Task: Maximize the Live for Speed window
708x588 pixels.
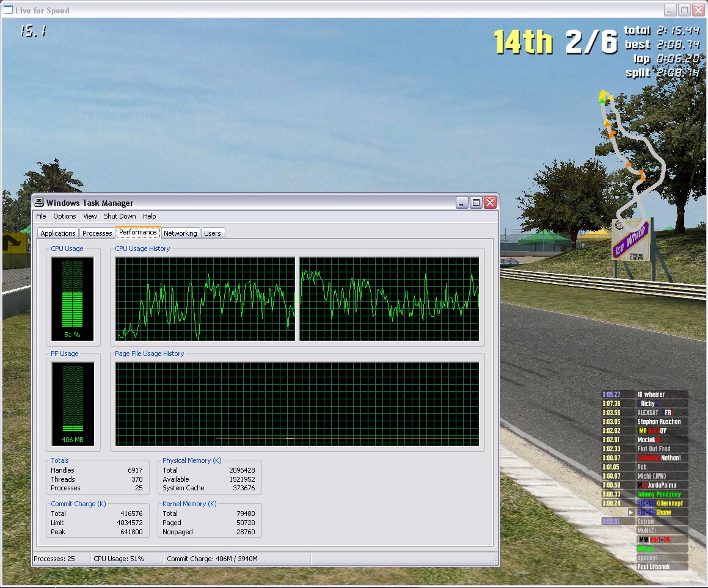Action: (x=685, y=10)
